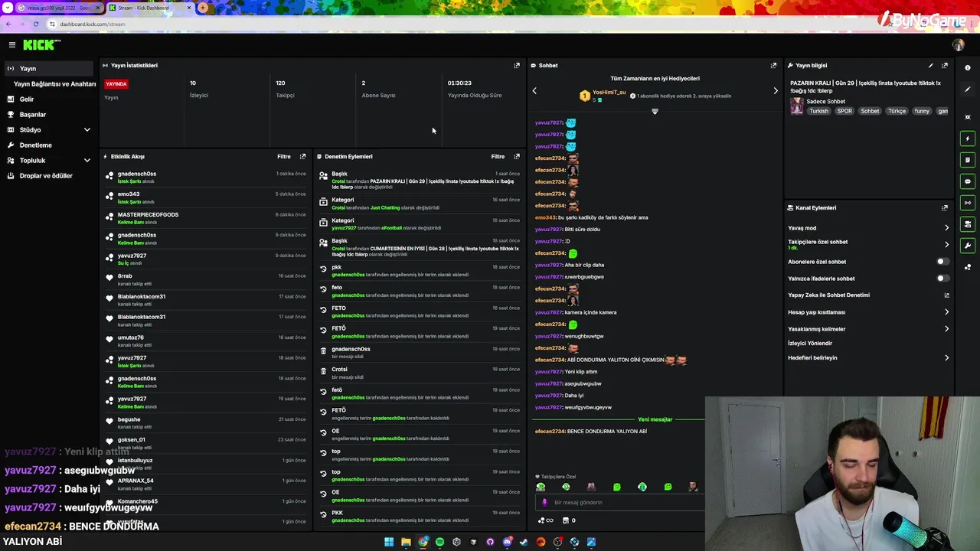Pop out the Yayın İstatistikleri panel

[x=517, y=66]
